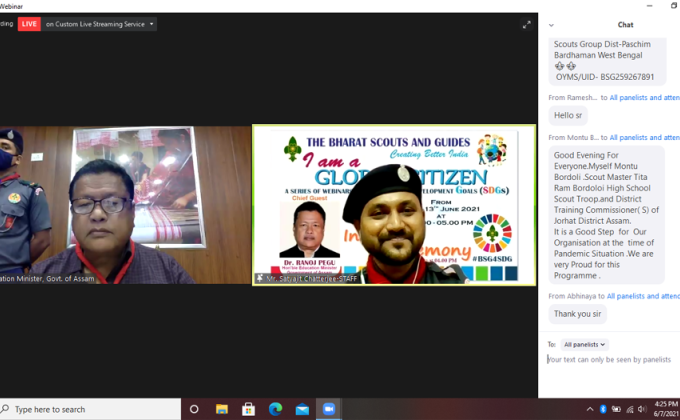680x420 pixels.
Task: Open the Mail app from the taskbar
Action: (300, 409)
